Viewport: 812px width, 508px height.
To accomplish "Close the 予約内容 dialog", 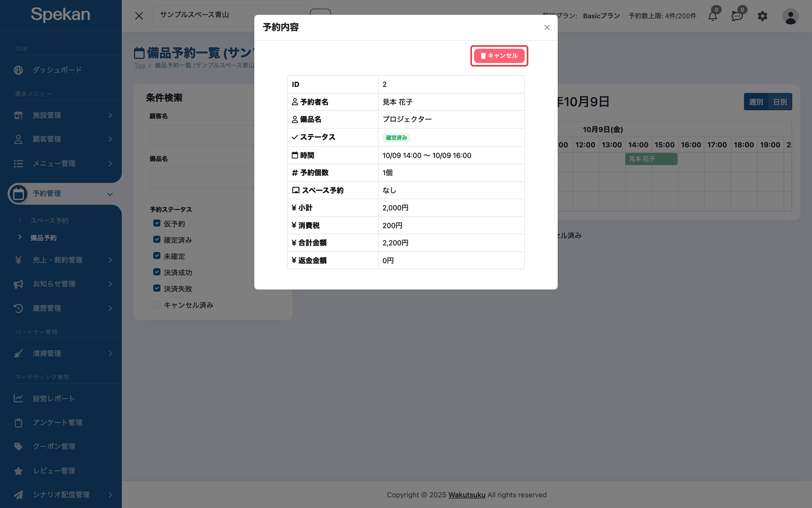I will coord(547,27).
